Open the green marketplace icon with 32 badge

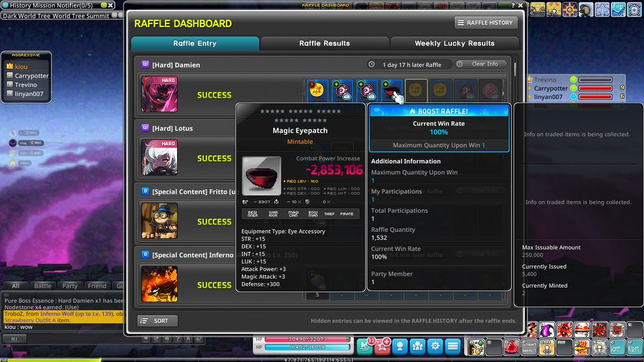(365, 346)
